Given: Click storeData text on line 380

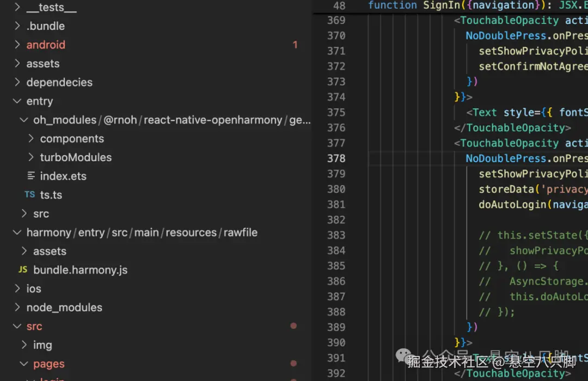Looking at the screenshot, I should (506, 189).
